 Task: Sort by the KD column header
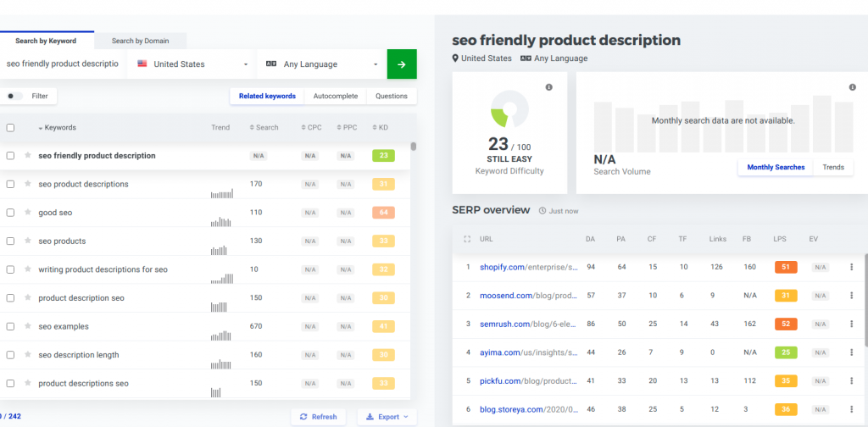point(381,128)
